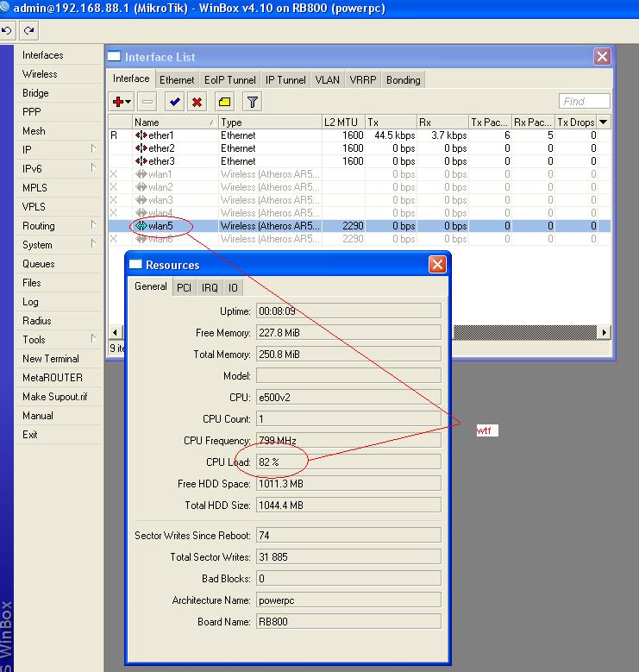This screenshot has height=672, width=639.
Task: Open the PCI tab in Resources
Action: pos(184,287)
